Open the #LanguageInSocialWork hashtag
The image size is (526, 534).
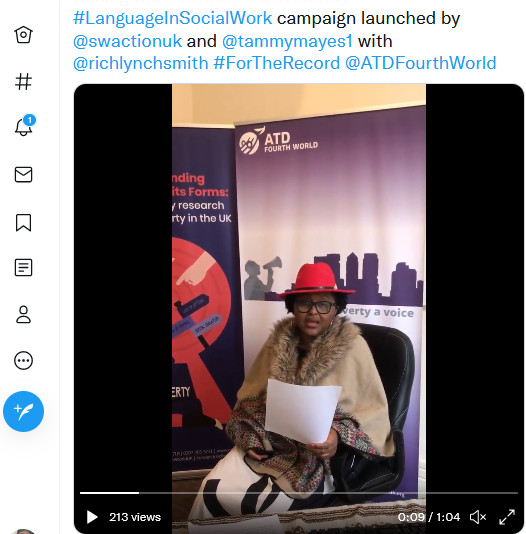(x=173, y=18)
